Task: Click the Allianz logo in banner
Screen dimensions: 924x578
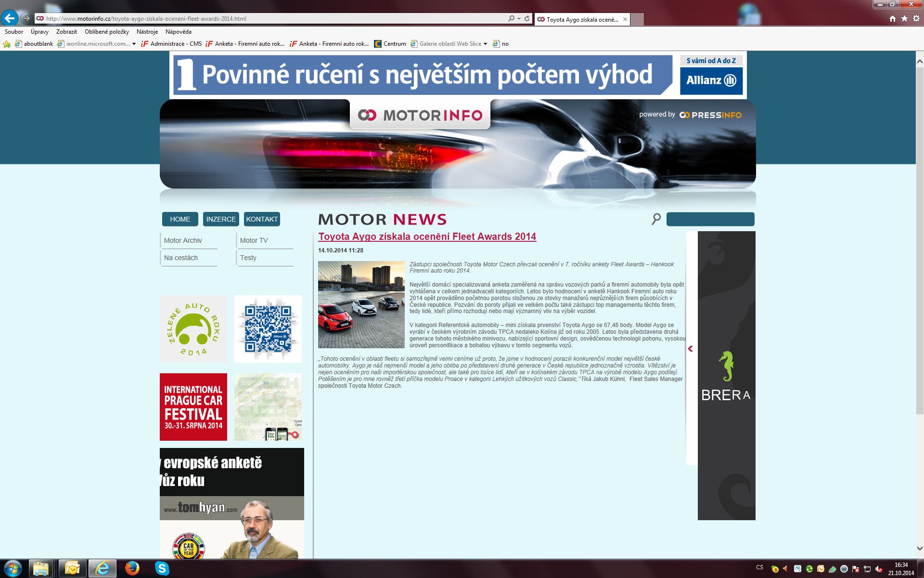Action: point(711,80)
